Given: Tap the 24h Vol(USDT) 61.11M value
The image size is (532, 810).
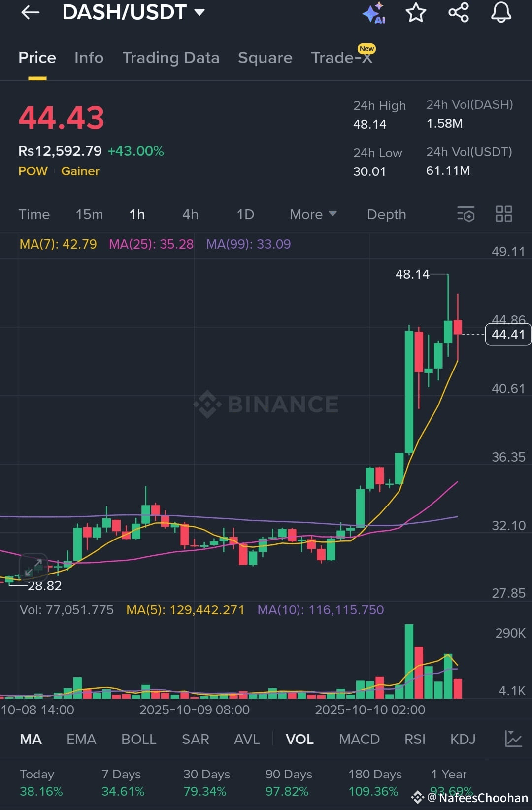Looking at the screenshot, I should point(448,170).
